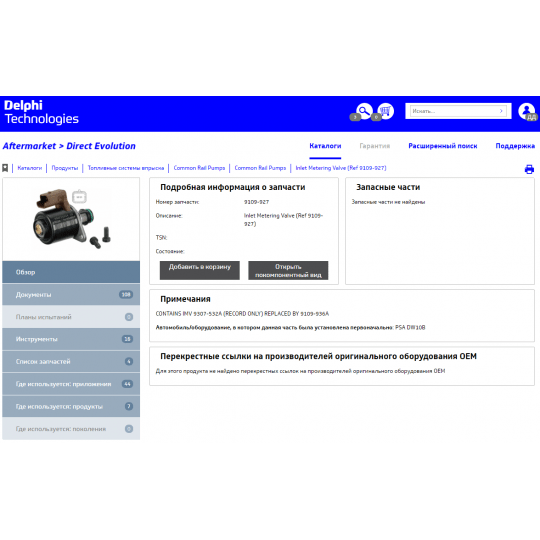Go to Продукты breadcrumb link
Viewport: 540px width, 540px height.
[x=65, y=168]
